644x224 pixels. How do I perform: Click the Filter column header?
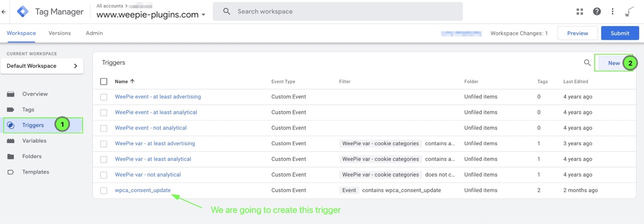click(345, 81)
